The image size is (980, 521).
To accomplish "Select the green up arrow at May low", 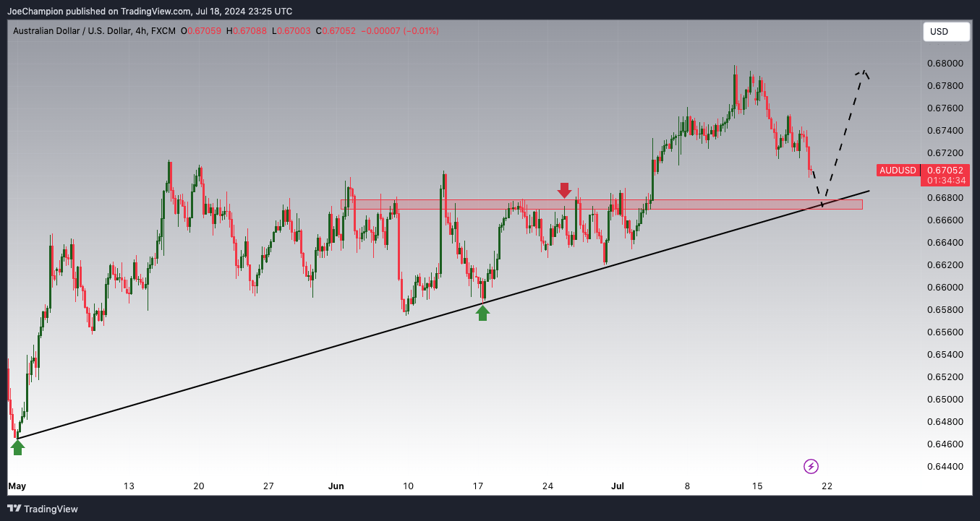I will point(17,447).
